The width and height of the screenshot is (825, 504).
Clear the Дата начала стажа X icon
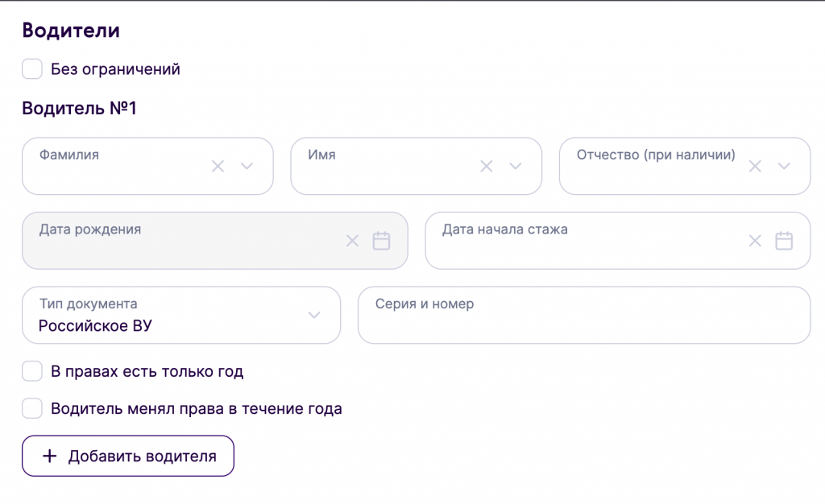tap(755, 241)
